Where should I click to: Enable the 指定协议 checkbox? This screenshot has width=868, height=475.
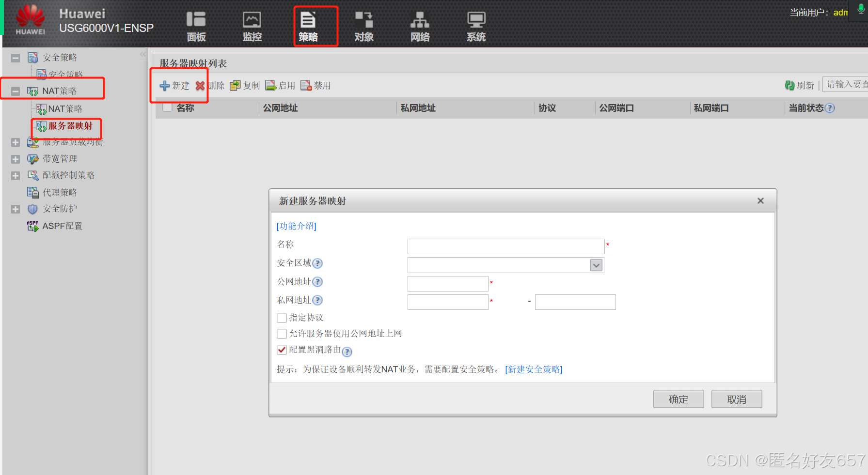pos(282,318)
